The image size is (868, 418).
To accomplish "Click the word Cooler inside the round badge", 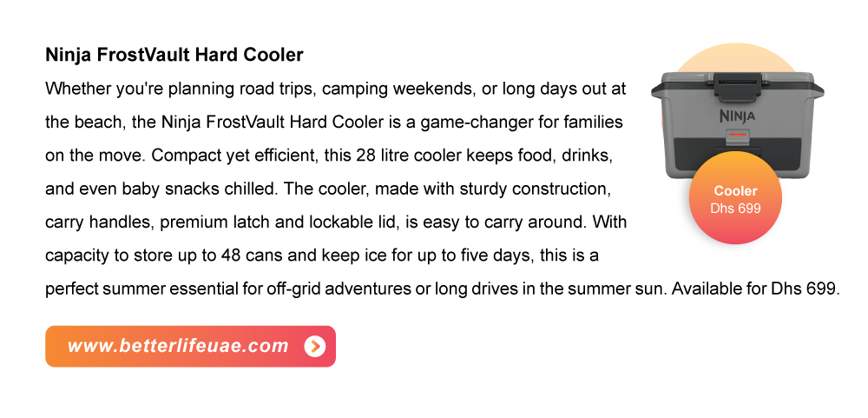I will pos(735,190).
